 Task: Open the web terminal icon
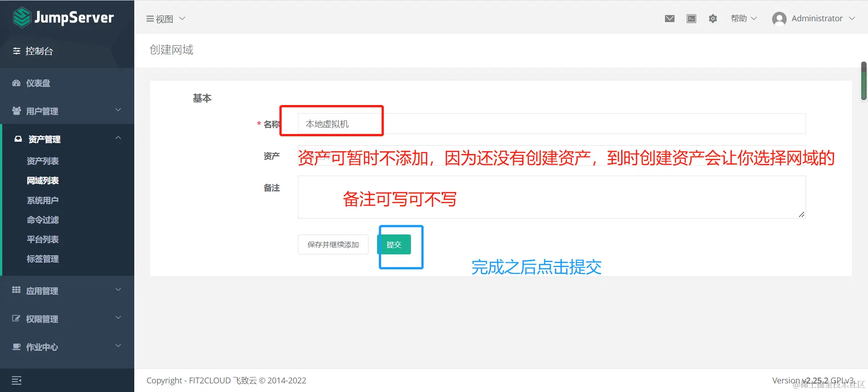691,19
